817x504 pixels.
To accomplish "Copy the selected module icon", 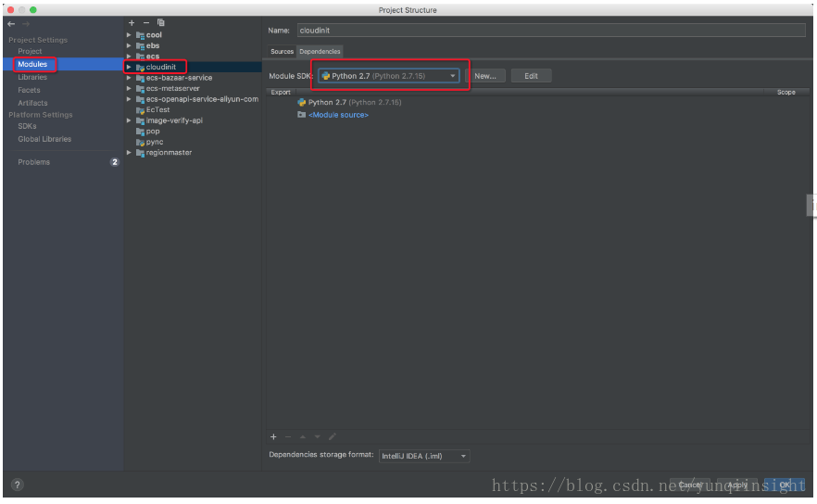I will pos(161,22).
